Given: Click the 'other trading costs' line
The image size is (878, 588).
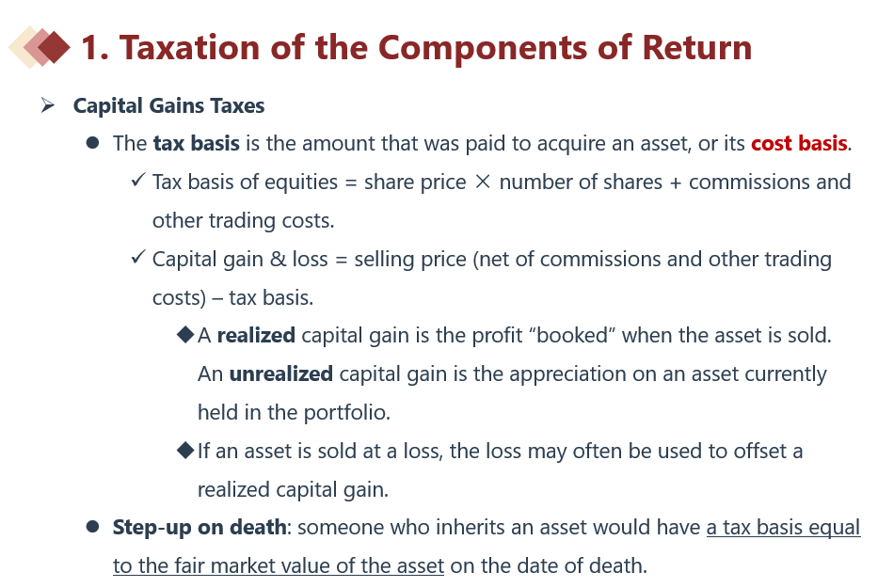Looking at the screenshot, I should pyautogui.click(x=243, y=221).
